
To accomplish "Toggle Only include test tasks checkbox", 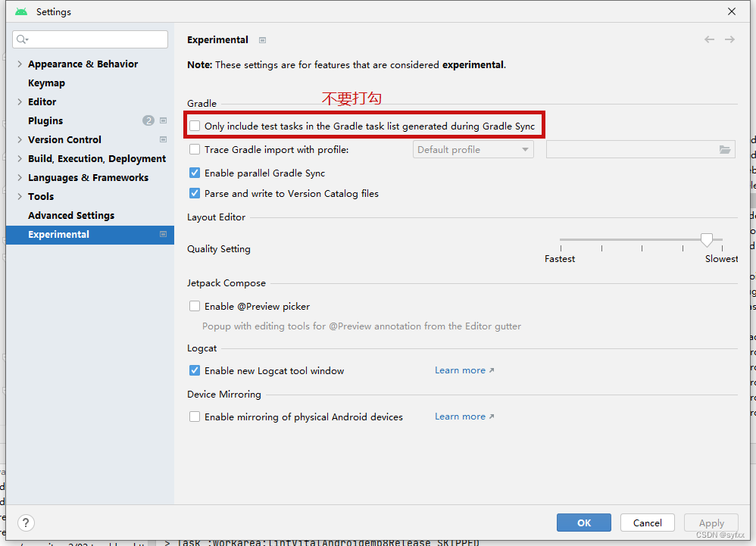I will [x=195, y=126].
